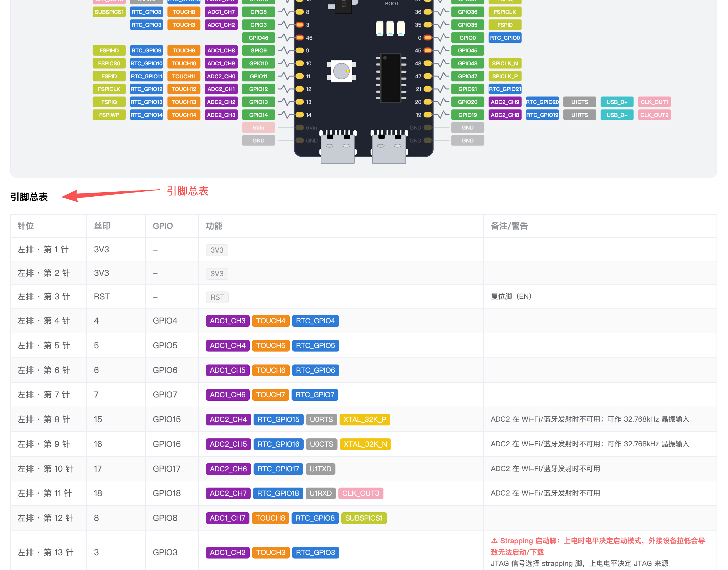Select the GPIO45 green label
Viewport: 728px width, 570px height.
click(x=467, y=50)
